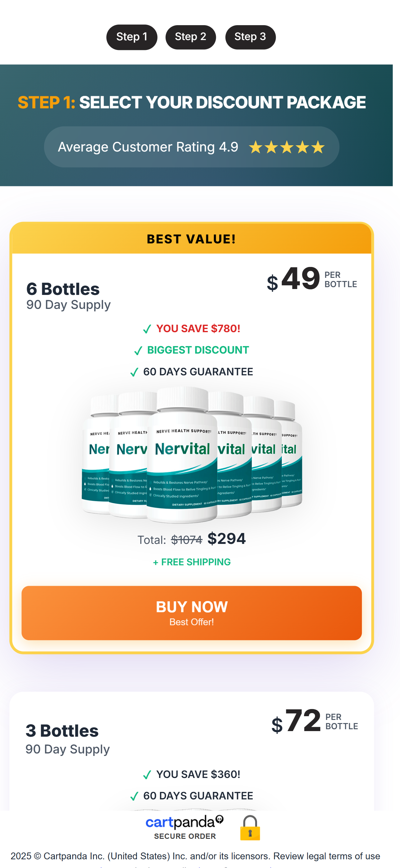Click the Nervital six-bottle product image
This screenshot has height=868, width=400.
[192, 455]
